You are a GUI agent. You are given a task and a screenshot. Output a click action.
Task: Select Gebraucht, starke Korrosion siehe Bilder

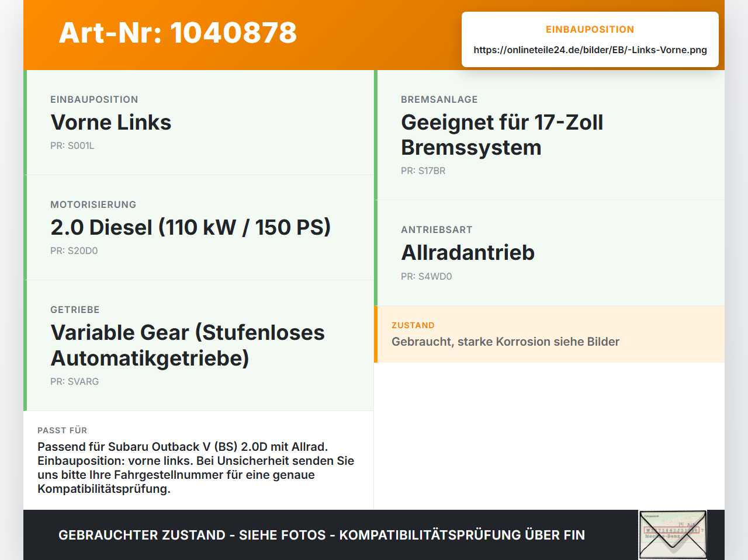505,342
